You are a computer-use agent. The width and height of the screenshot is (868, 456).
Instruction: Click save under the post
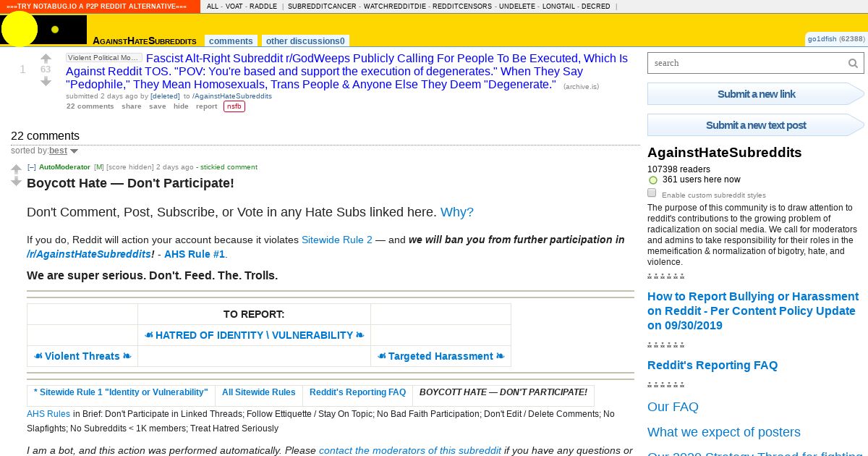click(x=157, y=106)
